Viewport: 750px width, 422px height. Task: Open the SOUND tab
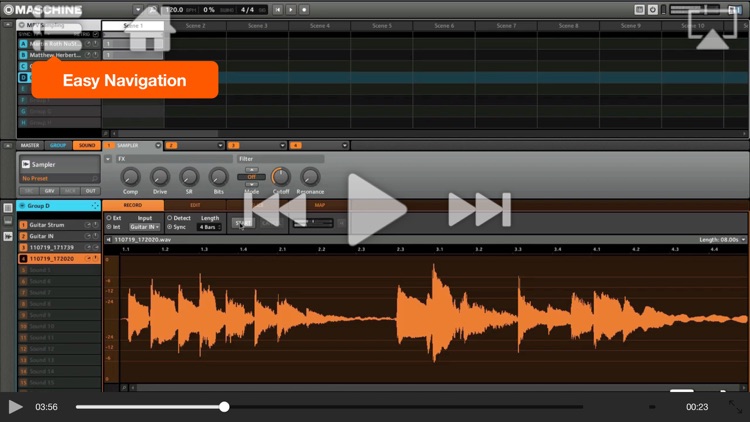[87, 145]
